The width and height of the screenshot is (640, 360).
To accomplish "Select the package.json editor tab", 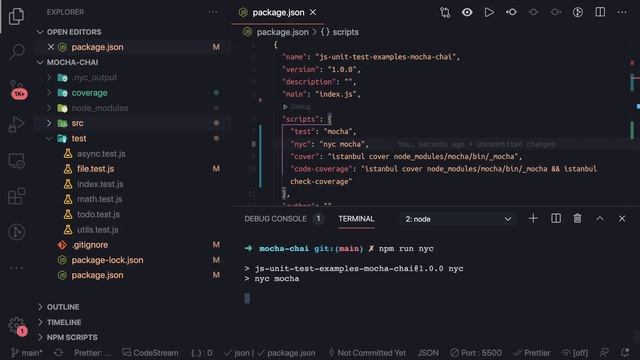I will (x=278, y=13).
